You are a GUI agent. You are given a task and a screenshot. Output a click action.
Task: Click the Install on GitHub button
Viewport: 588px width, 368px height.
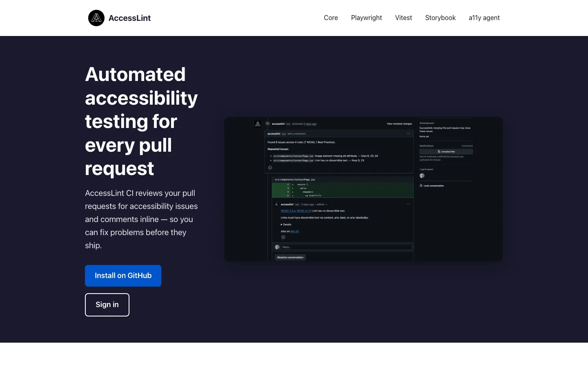coord(123,276)
